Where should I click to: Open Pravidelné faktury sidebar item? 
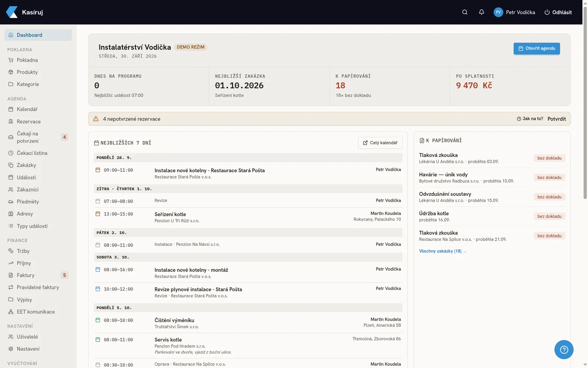(x=38, y=287)
